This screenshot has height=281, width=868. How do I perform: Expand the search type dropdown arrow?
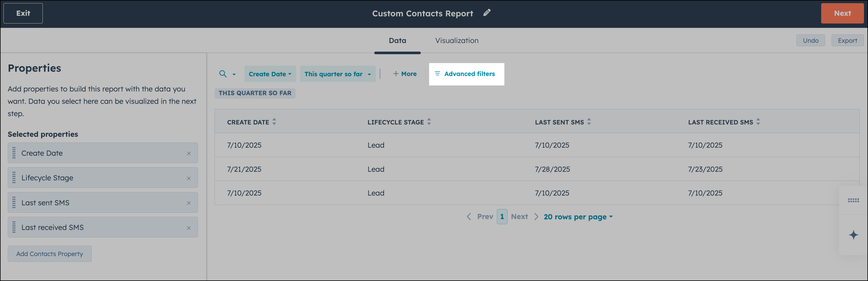(234, 74)
